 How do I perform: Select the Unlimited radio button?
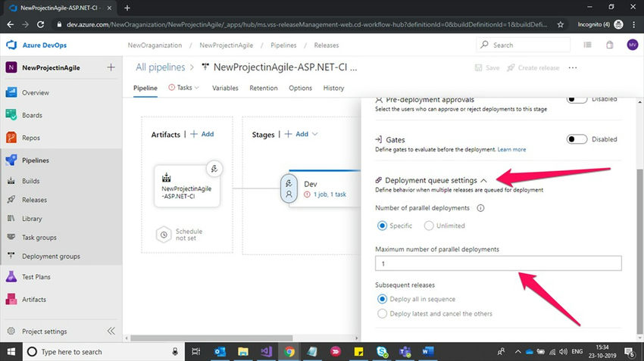tap(429, 226)
